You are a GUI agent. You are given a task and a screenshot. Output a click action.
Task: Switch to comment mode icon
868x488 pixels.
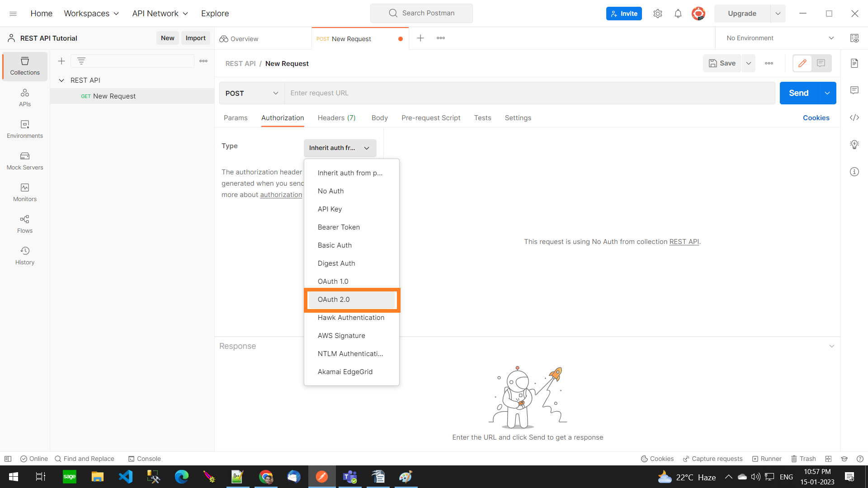click(x=821, y=63)
